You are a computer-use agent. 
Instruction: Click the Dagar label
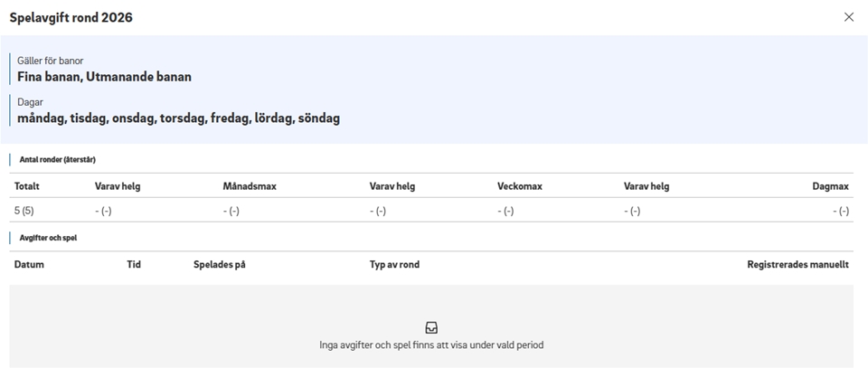30,102
